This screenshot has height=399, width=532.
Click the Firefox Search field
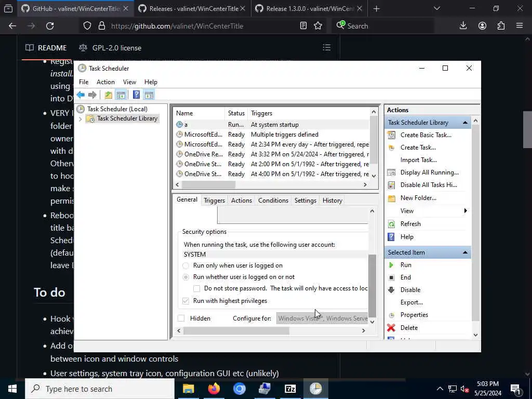383,26
